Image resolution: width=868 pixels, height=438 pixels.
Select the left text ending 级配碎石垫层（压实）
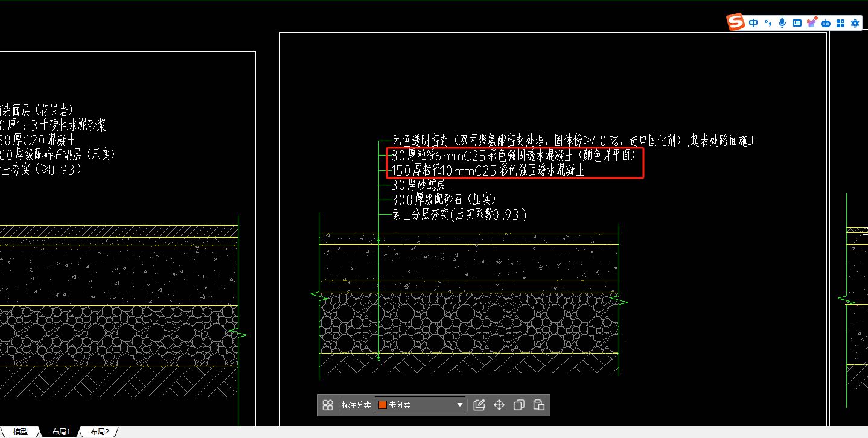point(57,155)
